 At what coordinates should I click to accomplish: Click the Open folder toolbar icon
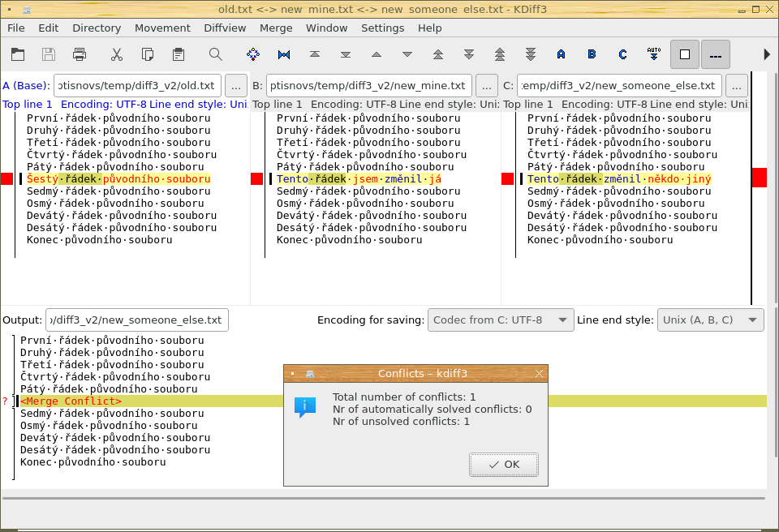click(x=18, y=54)
